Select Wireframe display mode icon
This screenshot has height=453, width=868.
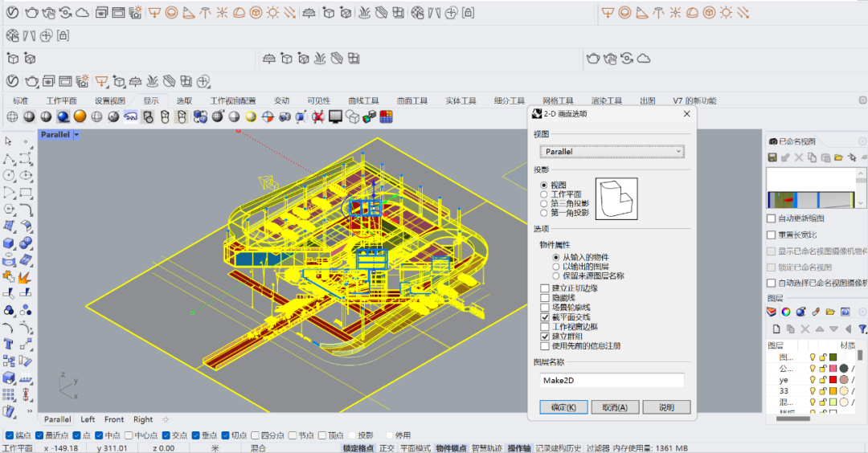click(12, 116)
